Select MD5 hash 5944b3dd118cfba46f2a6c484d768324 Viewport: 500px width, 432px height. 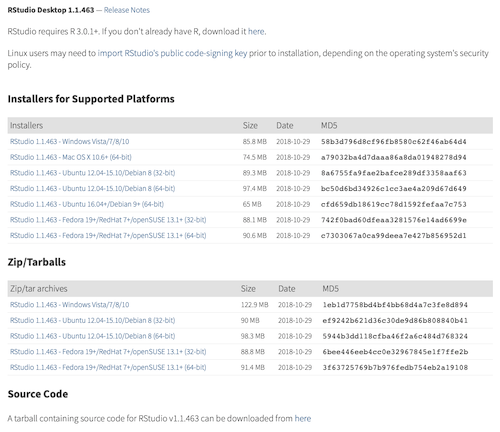[x=395, y=336]
